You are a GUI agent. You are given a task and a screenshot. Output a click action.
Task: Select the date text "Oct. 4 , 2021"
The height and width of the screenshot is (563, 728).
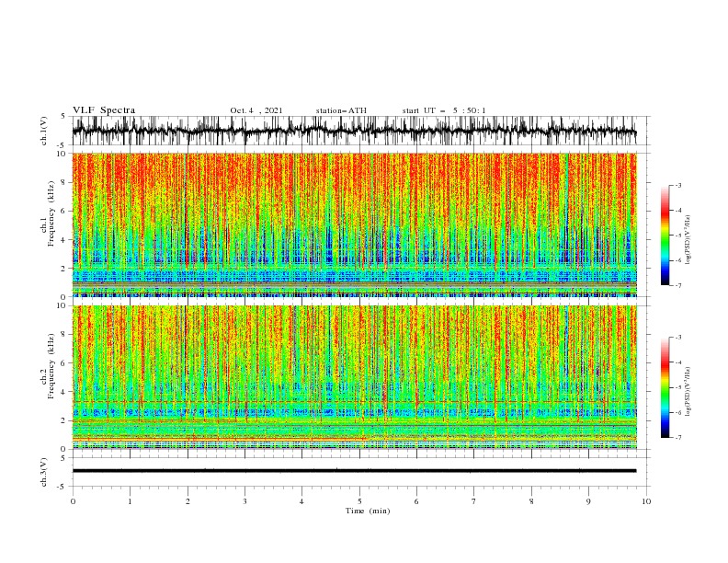[256, 110]
